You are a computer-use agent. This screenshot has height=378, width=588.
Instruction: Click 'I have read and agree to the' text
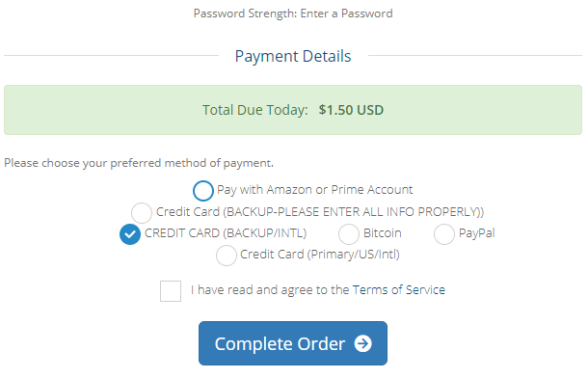tap(270, 290)
